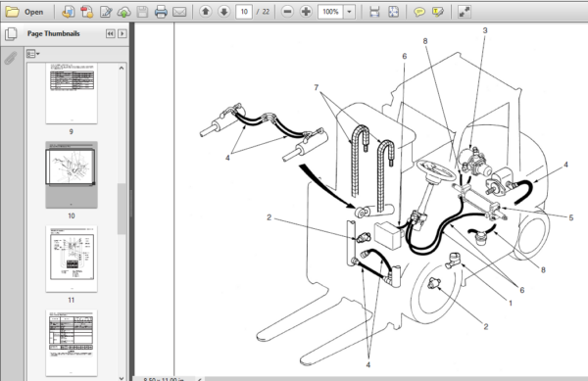Click callout number 1 in diagram

(x=510, y=303)
